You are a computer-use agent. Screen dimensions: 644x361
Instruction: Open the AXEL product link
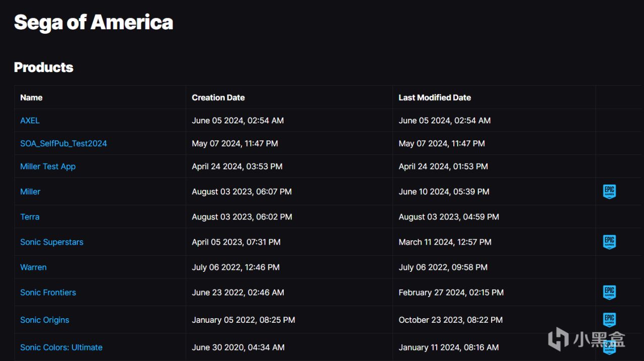coord(30,120)
